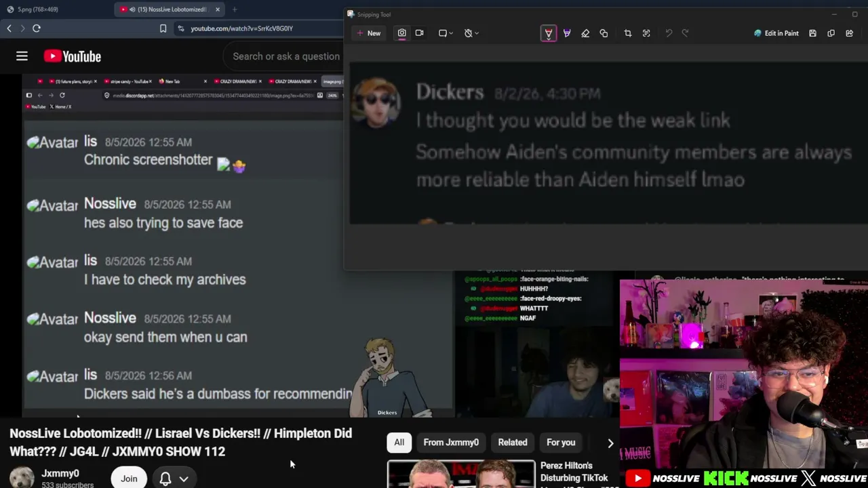Click the YouTube logo

pos(73,56)
